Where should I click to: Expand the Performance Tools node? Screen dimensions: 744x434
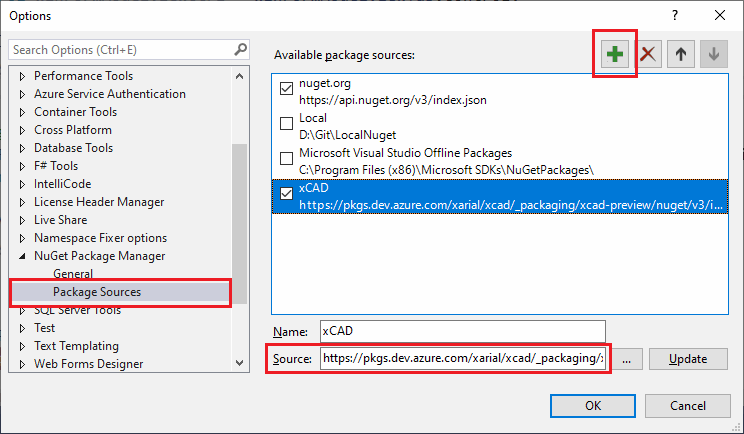[x=22, y=76]
